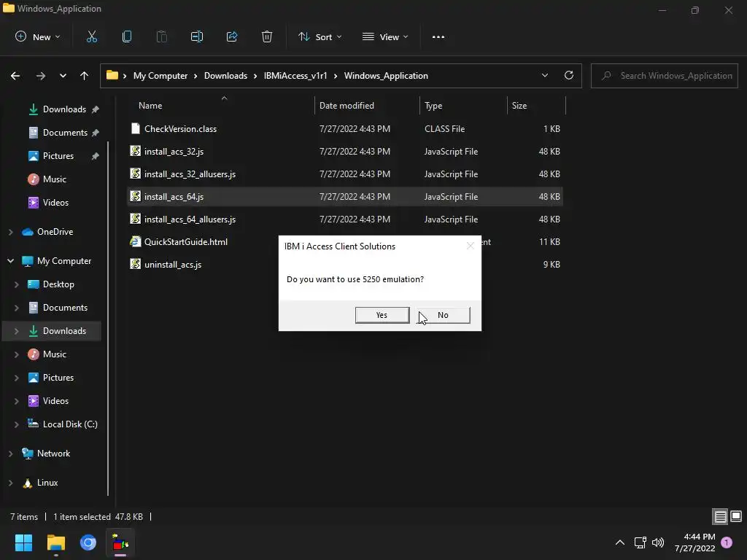Screen dimensions: 747x560
Task: Go forward with the right arrow
Action: (41, 76)
